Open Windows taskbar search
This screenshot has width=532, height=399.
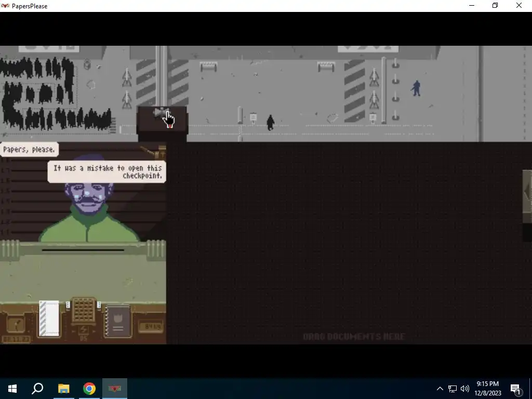point(37,389)
